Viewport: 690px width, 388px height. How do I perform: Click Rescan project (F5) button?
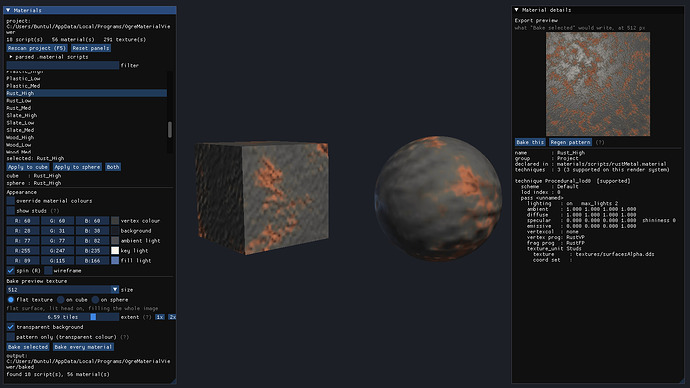37,48
